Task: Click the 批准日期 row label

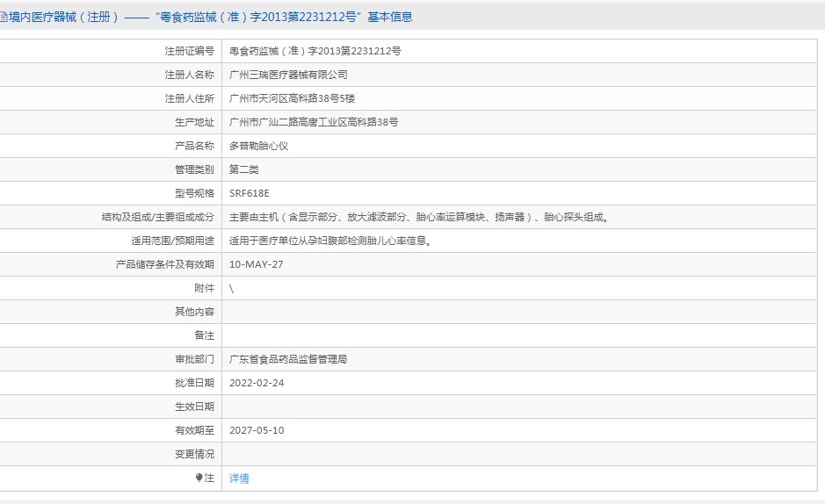Action: tap(195, 383)
